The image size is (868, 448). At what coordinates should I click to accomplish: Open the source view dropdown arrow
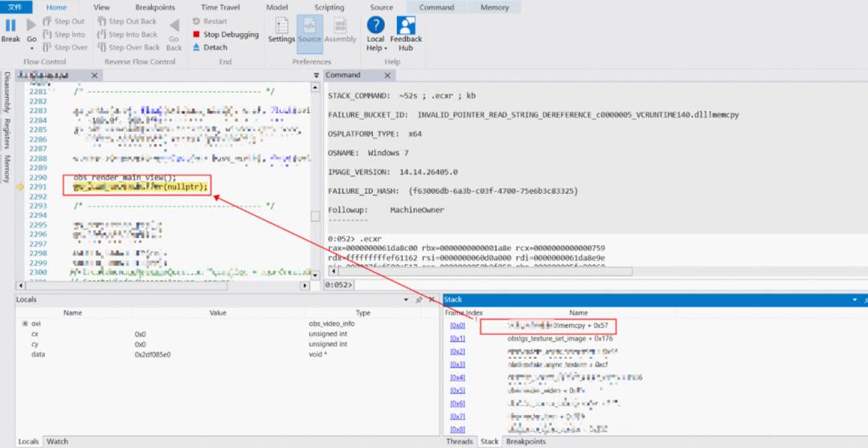pyautogui.click(x=316, y=76)
